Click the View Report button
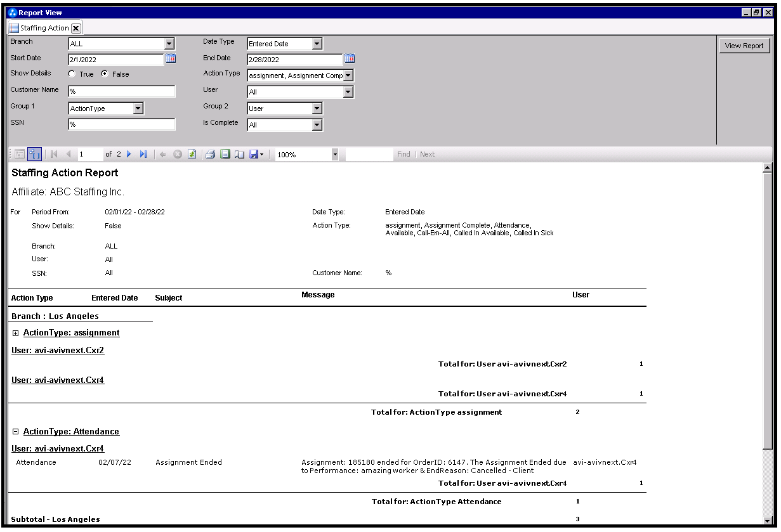The image size is (781, 532). tap(744, 46)
